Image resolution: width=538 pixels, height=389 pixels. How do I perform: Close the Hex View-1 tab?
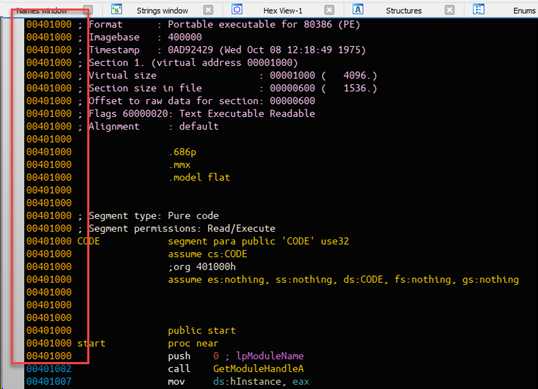click(x=329, y=10)
